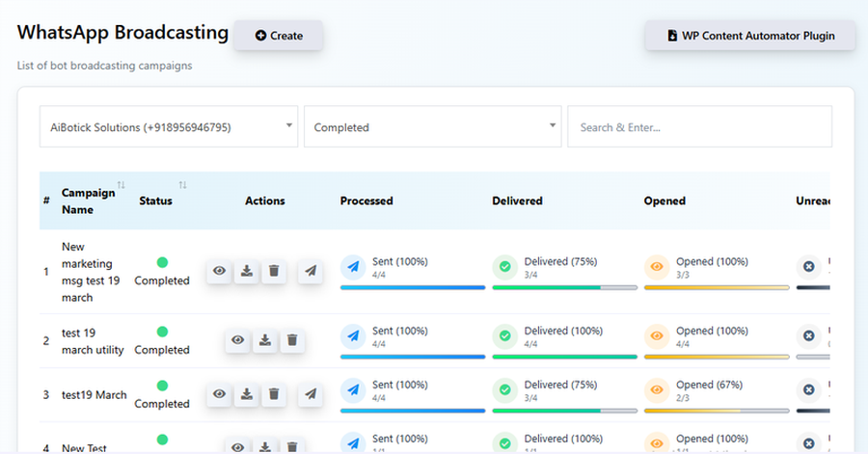Image resolution: width=868 pixels, height=454 pixels.
Task: Delete the test19 March campaign
Action: (x=274, y=394)
